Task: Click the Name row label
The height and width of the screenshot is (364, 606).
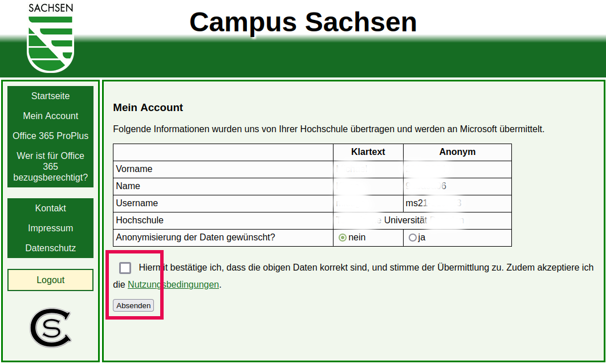Action: pyautogui.click(x=128, y=186)
